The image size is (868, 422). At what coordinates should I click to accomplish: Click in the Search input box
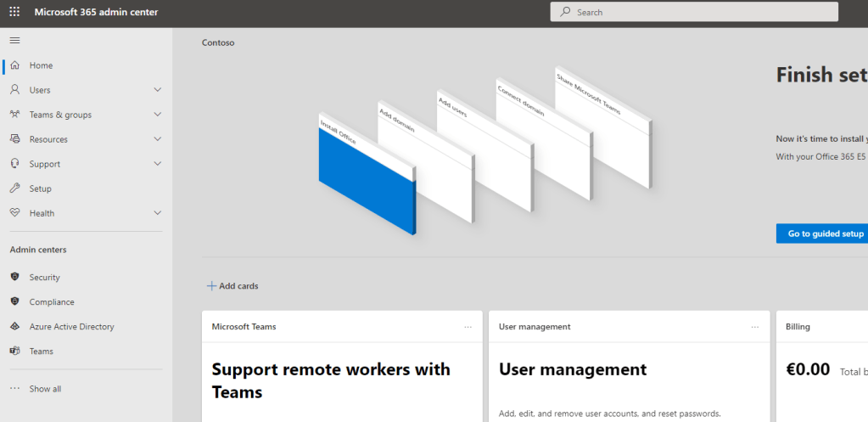pos(696,12)
